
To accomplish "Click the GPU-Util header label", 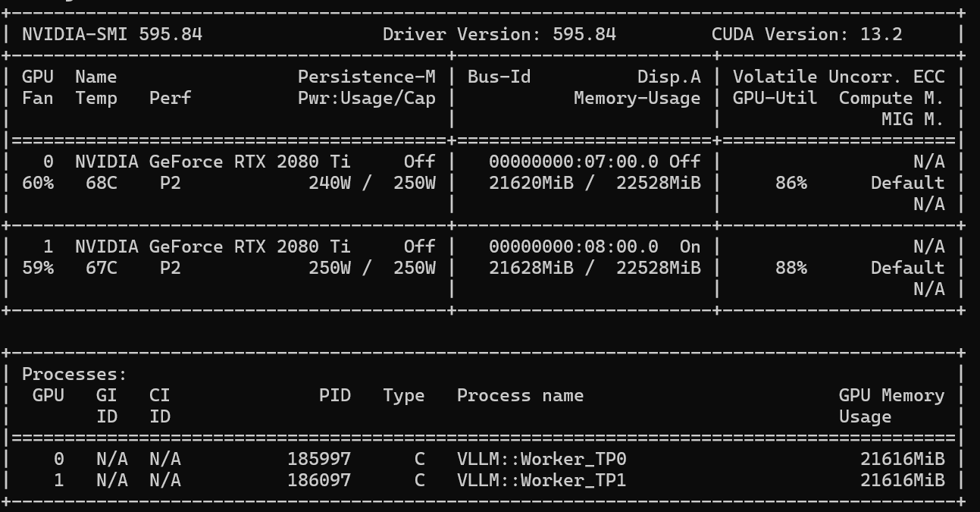I will [x=775, y=98].
